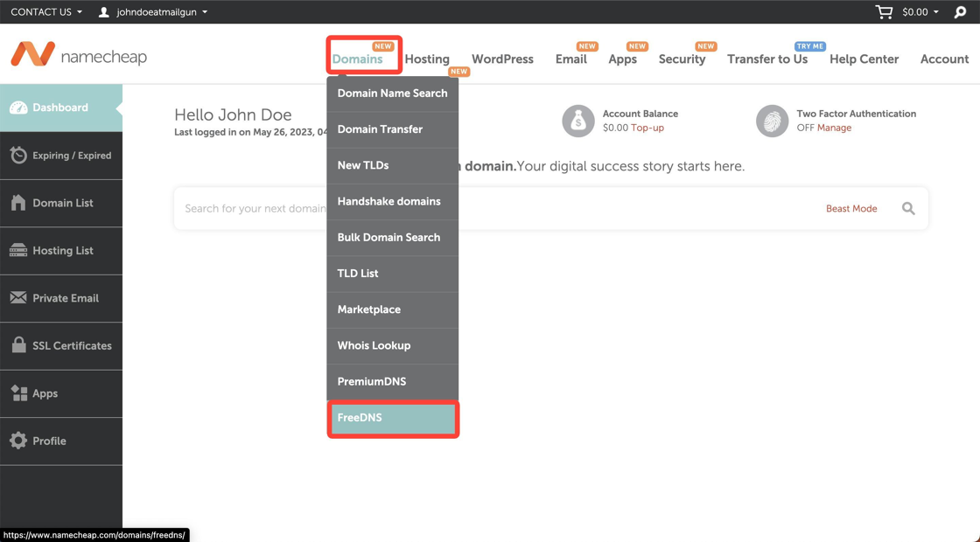Click the user profile icon beside johndoeatmailgun
This screenshot has height=542, width=980.
tap(104, 12)
